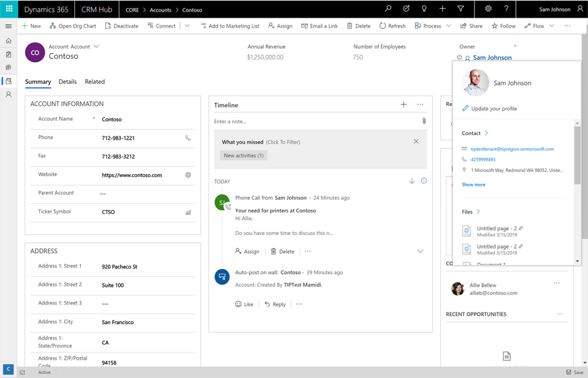Open the advanced find filter icon

coord(461,9)
